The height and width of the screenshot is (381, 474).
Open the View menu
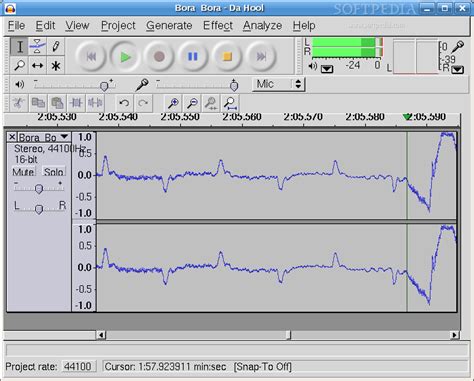[x=77, y=26]
